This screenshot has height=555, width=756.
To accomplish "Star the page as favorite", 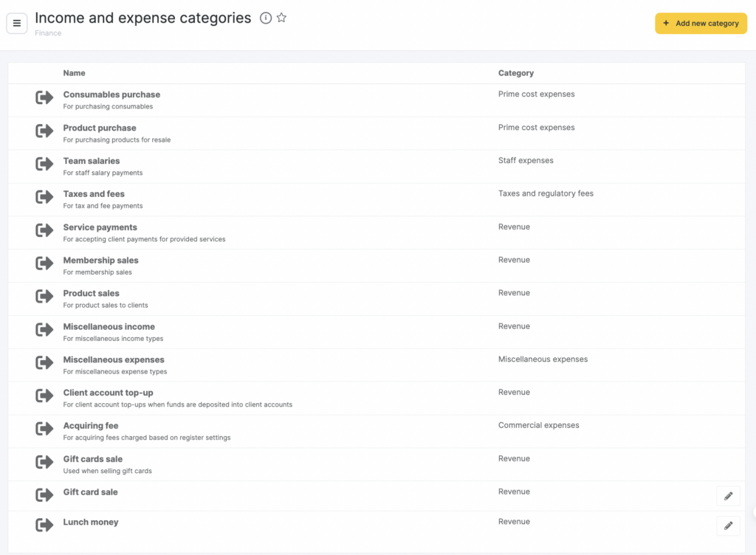I will [281, 18].
